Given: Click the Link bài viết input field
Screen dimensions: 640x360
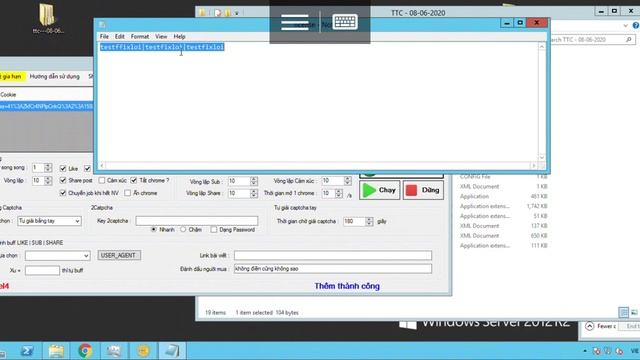Looking at the screenshot, I should [x=333, y=256].
